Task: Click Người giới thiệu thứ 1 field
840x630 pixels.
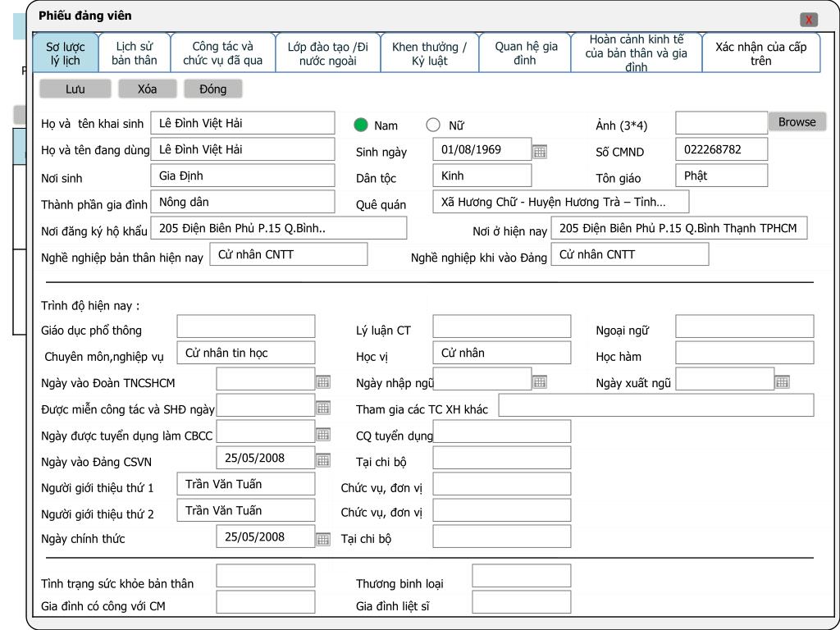Action: click(246, 484)
